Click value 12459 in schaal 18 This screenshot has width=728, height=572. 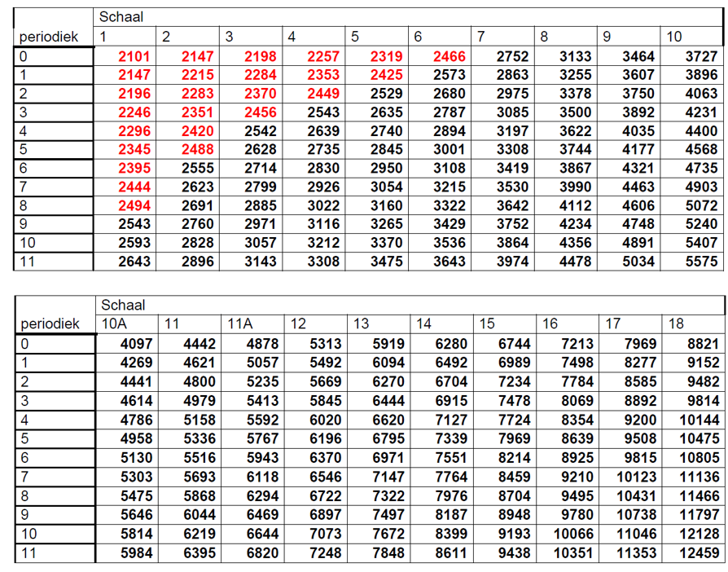(x=699, y=553)
